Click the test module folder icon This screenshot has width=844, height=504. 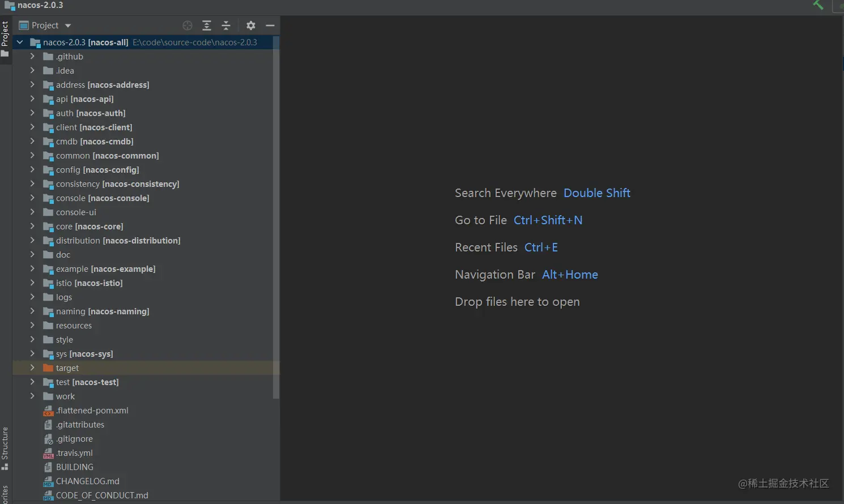coord(48,382)
